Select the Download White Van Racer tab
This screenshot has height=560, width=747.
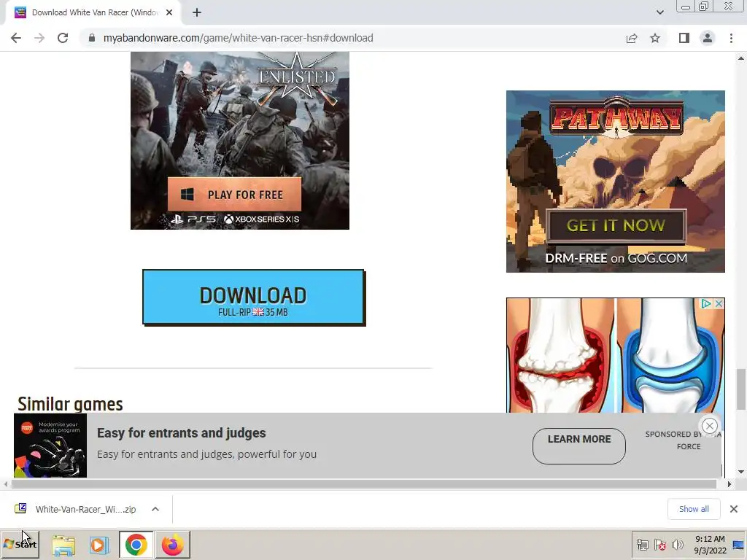tap(93, 12)
